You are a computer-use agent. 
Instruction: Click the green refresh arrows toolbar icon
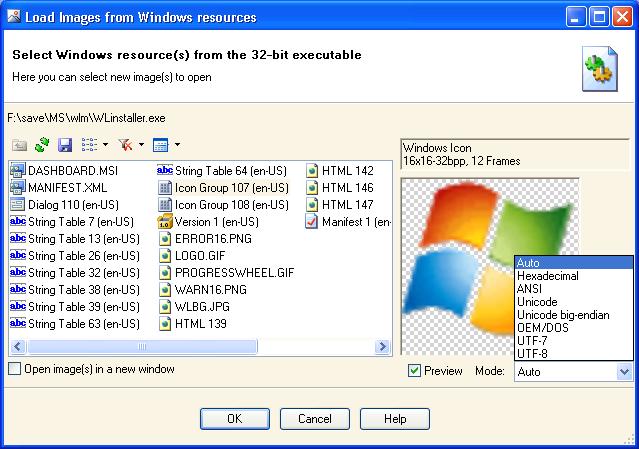click(x=42, y=145)
